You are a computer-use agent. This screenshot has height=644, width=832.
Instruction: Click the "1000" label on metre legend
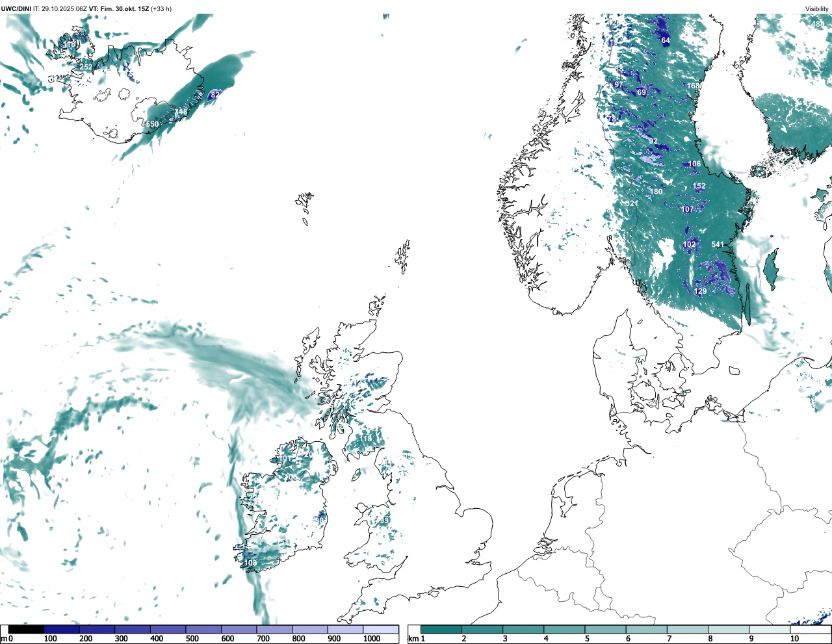click(372, 639)
